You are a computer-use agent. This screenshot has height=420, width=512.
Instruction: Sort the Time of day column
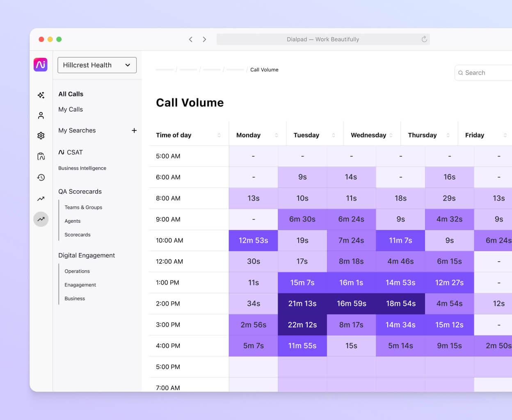pyautogui.click(x=218, y=135)
